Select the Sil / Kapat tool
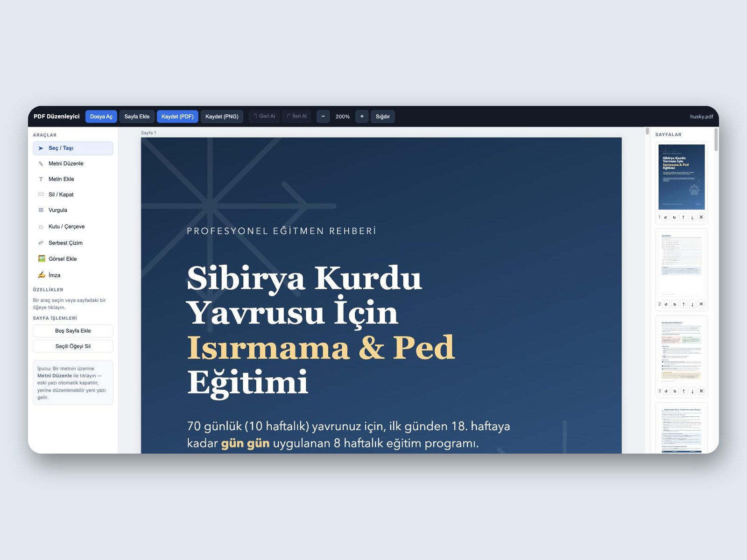Image resolution: width=747 pixels, height=560 pixels. 73,195
